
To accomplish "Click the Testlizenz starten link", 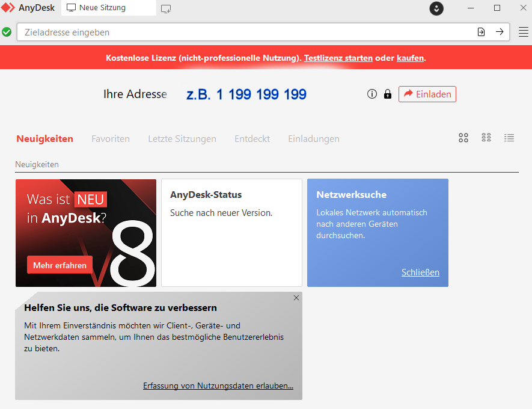I will pyautogui.click(x=338, y=58).
